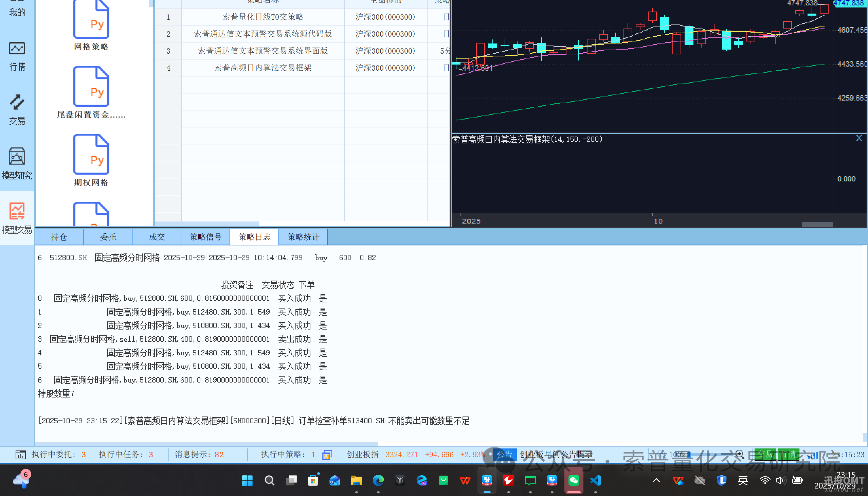Open the 网格策略 Python file icon
Viewport: 868px width, 496px height.
click(91, 20)
